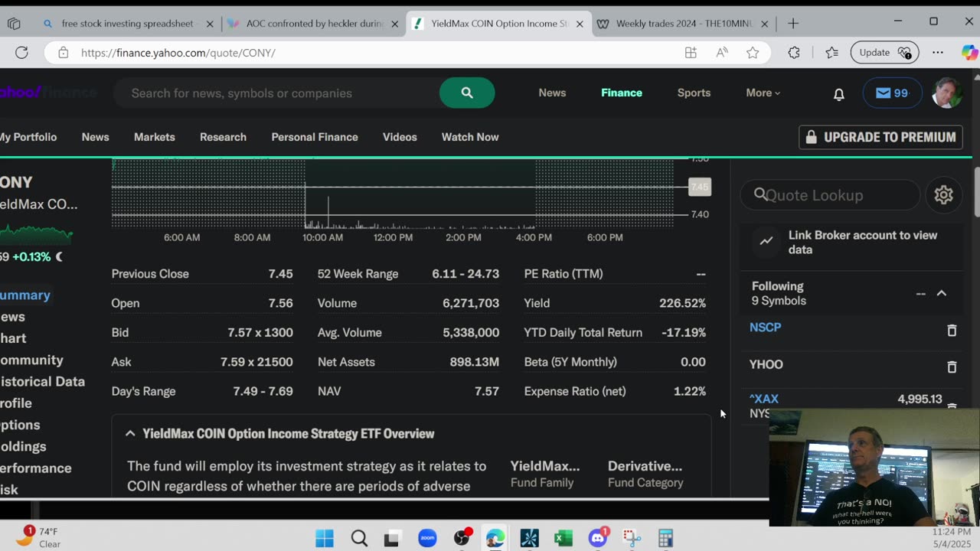Click the news and symbols search field
This screenshot has width=980, height=551.
pyautogui.click(x=276, y=93)
